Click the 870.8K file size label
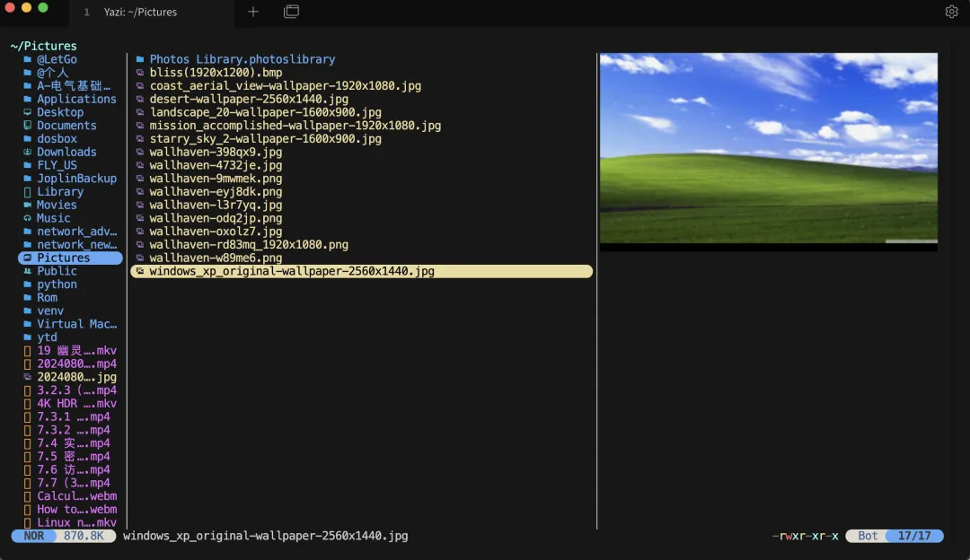The width and height of the screenshot is (970, 560). point(84,536)
